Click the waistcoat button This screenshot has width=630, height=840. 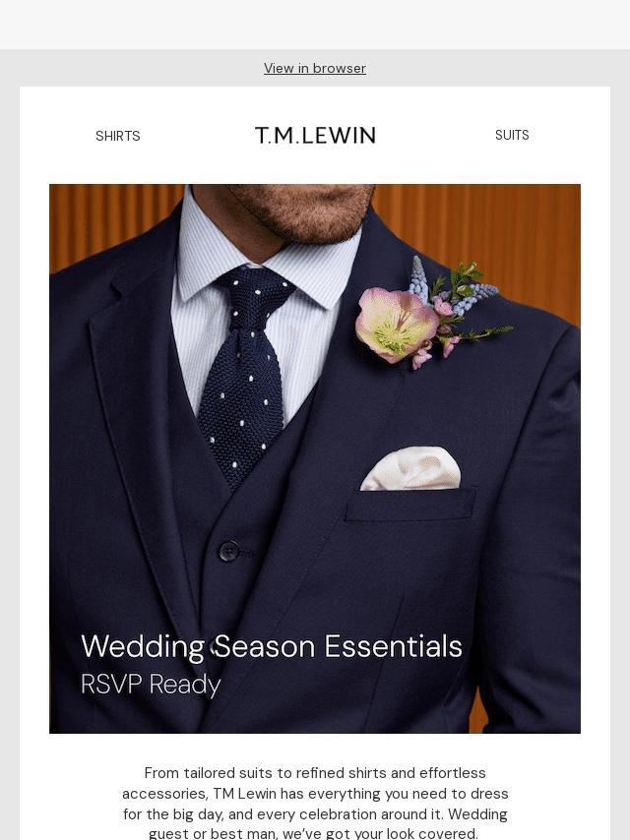tap(229, 551)
